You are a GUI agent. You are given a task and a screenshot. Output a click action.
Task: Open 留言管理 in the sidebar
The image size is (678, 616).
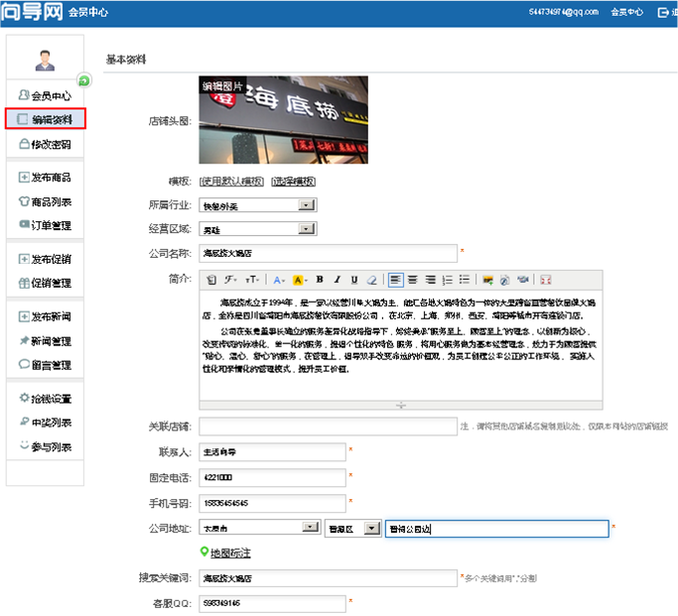tap(45, 365)
